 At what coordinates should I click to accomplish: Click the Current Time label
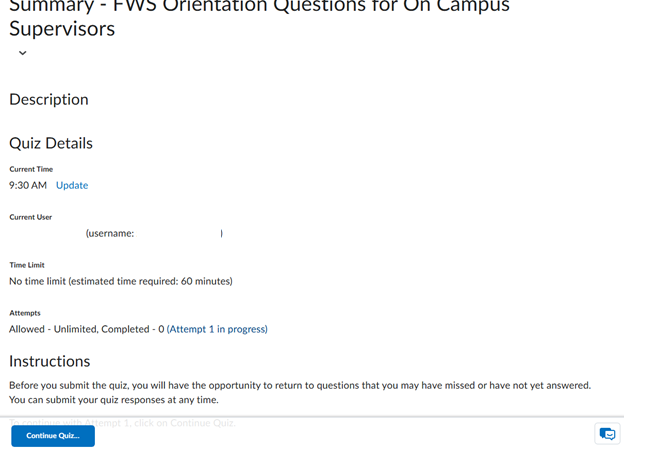pyautogui.click(x=31, y=169)
